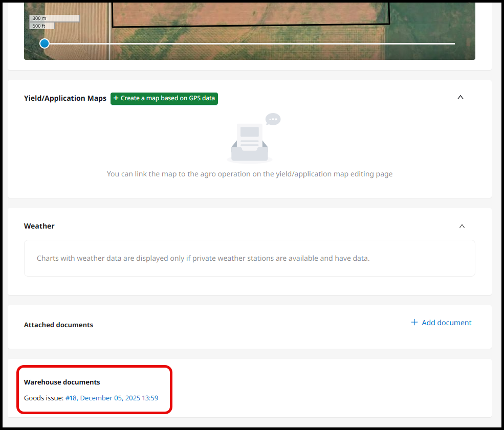504x430 pixels.
Task: Collapse the Yield/Application Maps section
Action: point(460,97)
